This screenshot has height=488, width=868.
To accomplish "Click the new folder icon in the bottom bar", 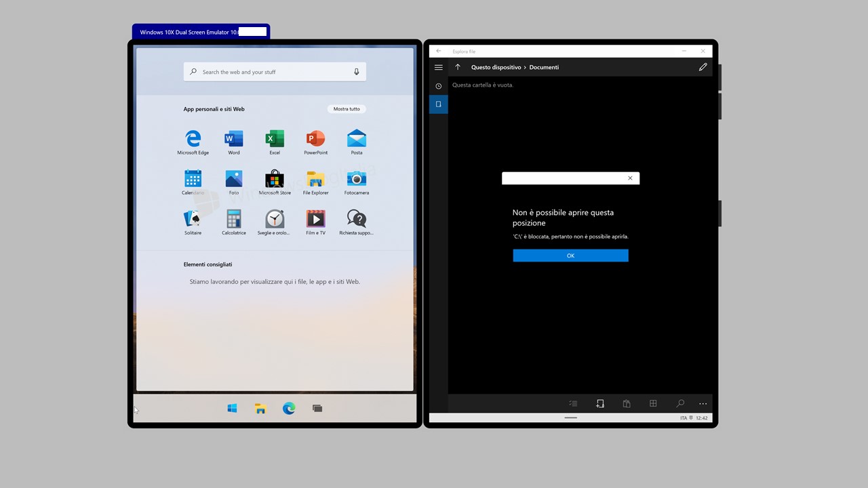I will pos(600,403).
